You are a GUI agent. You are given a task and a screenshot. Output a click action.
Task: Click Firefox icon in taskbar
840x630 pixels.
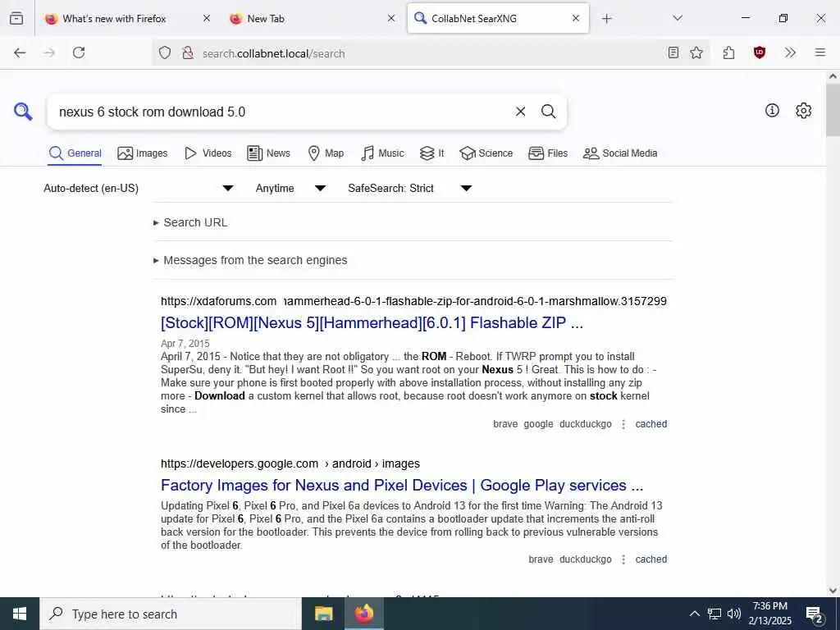[x=363, y=614]
